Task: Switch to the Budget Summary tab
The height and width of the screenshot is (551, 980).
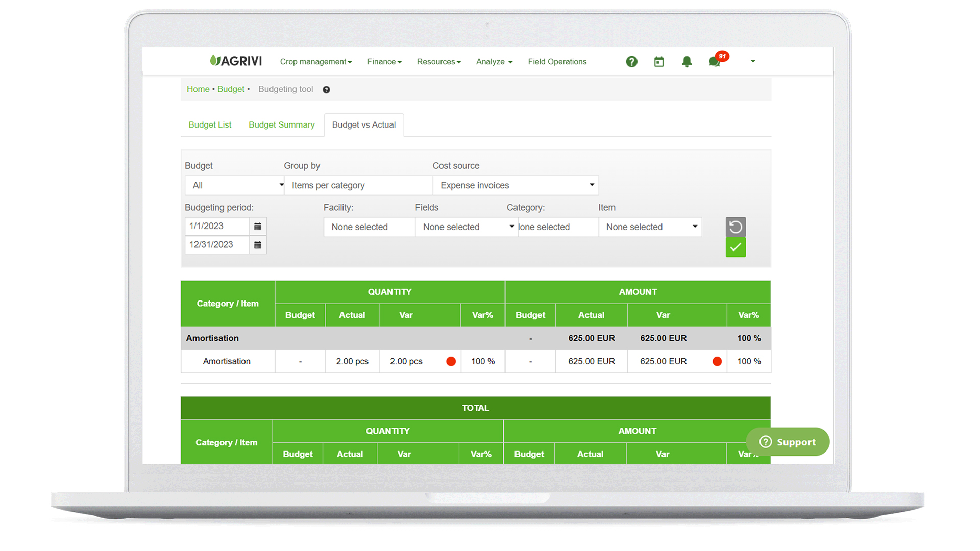Action: click(x=281, y=124)
